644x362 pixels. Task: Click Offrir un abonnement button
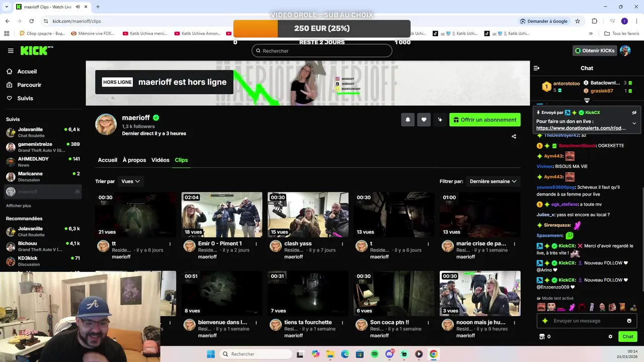pyautogui.click(x=485, y=120)
